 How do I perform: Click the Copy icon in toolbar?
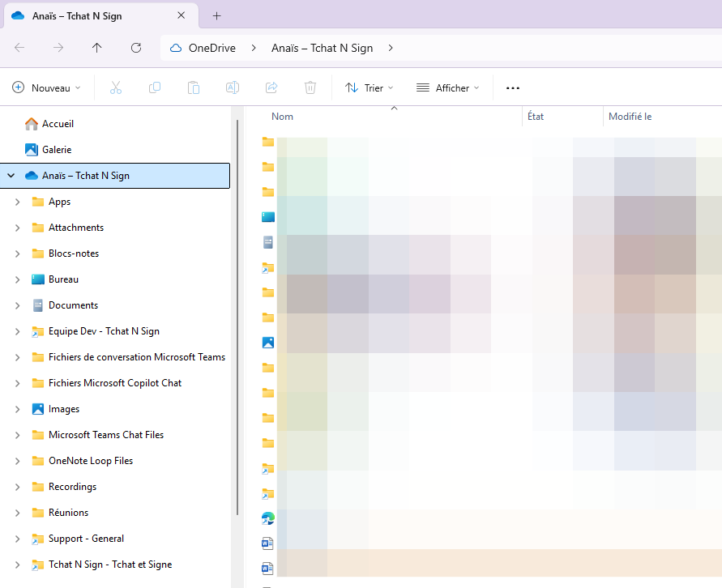[x=155, y=87]
